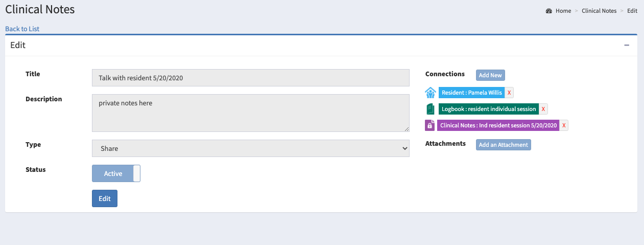
Task: Collapse the Edit panel with minus icon
Action: [x=627, y=45]
